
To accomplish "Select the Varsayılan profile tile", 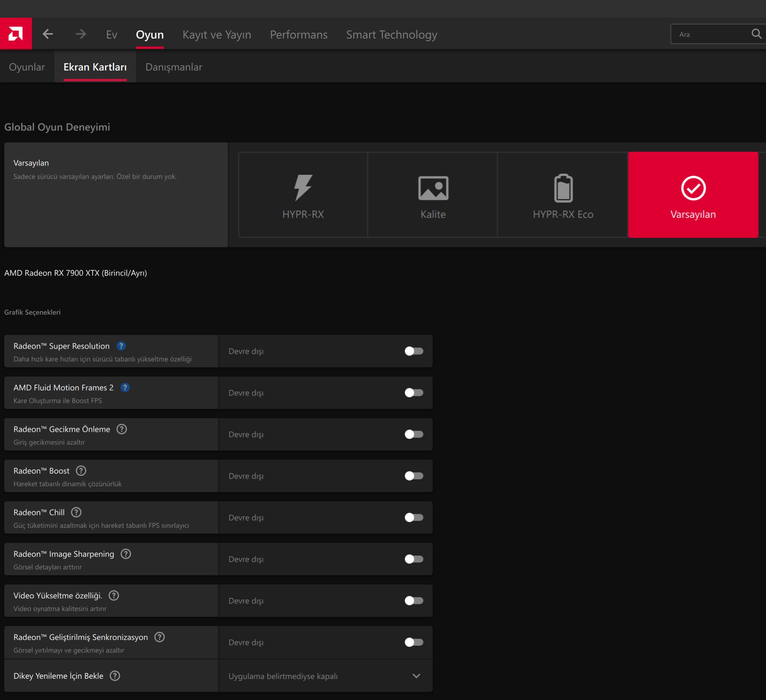I will pos(693,195).
